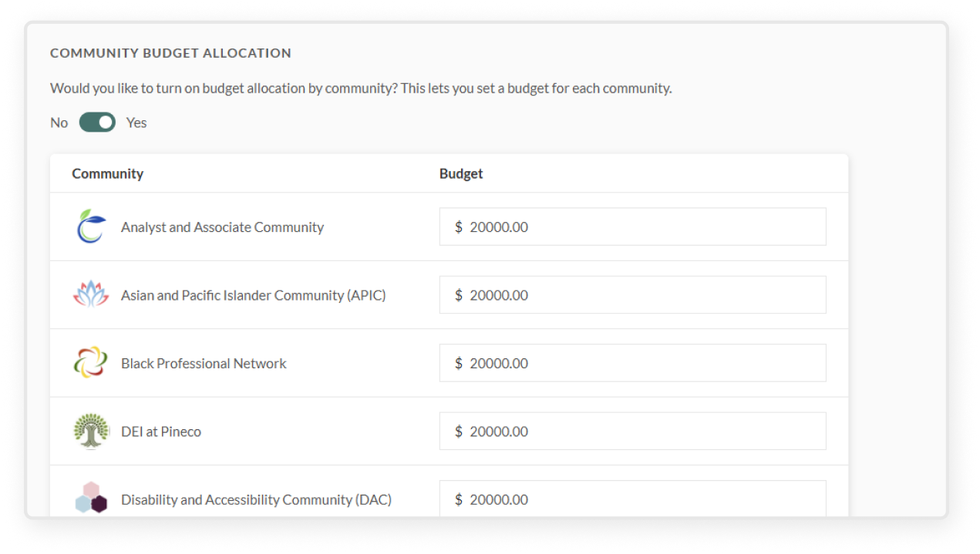Edit the Black Professional Network budget field
The width and height of the screenshot is (980, 554).
pyautogui.click(x=632, y=363)
